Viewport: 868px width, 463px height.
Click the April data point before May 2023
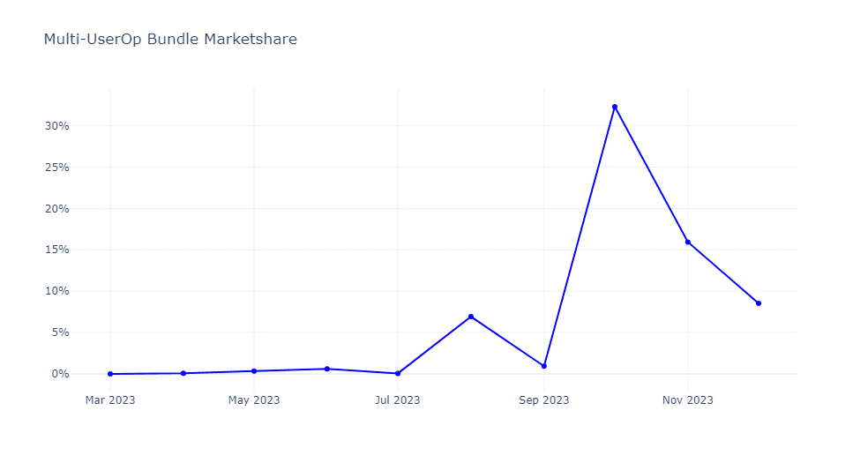click(x=183, y=373)
